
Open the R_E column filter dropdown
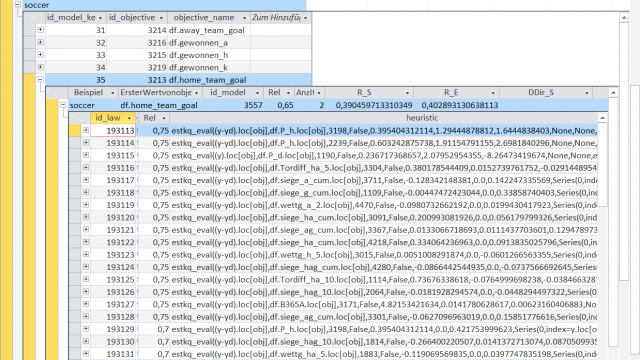(x=493, y=93)
